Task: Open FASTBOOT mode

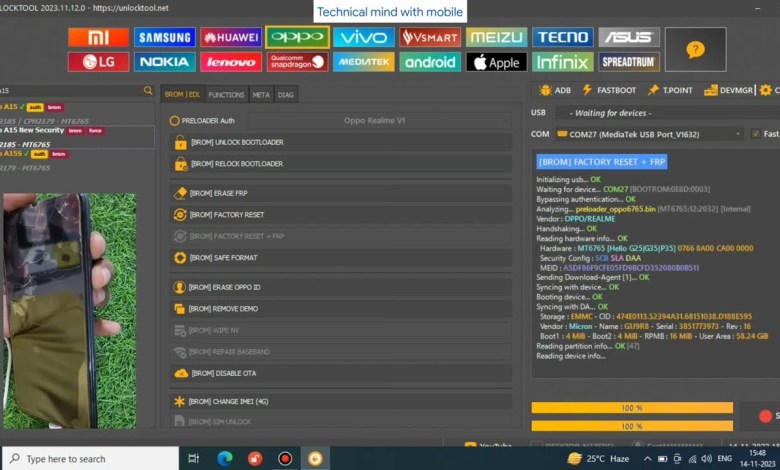Action: tap(609, 90)
